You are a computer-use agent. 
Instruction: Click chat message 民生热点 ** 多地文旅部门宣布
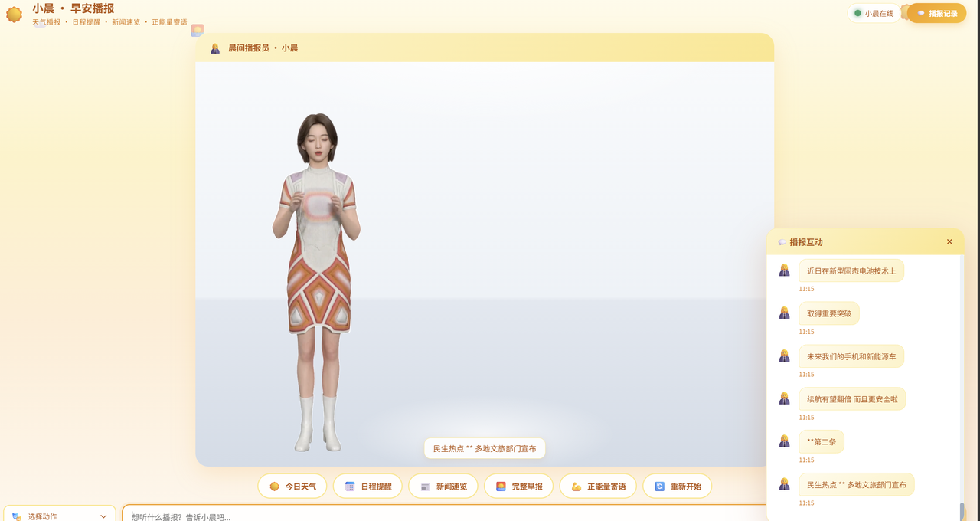point(857,485)
